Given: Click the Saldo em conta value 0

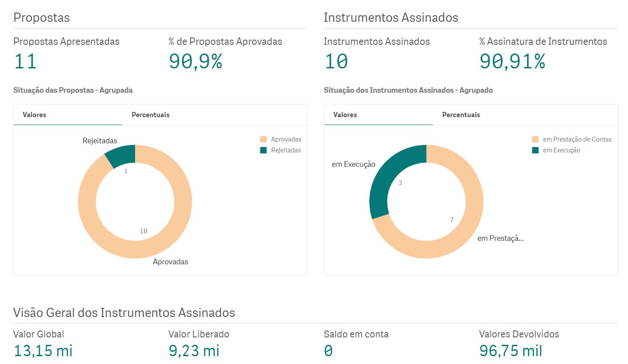Looking at the screenshot, I should tap(328, 351).
